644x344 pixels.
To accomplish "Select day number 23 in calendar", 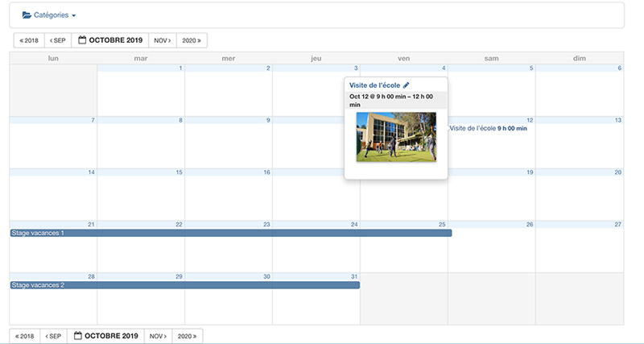I will point(267,225).
